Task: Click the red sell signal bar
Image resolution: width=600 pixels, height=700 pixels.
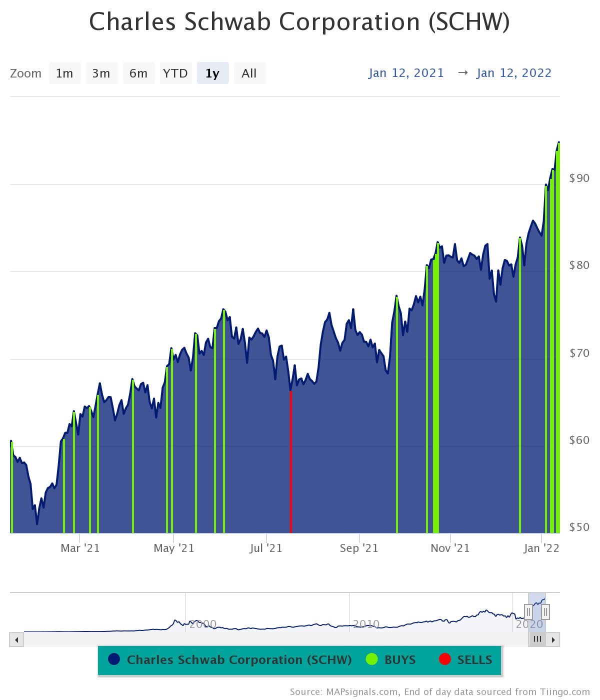Action: click(290, 462)
